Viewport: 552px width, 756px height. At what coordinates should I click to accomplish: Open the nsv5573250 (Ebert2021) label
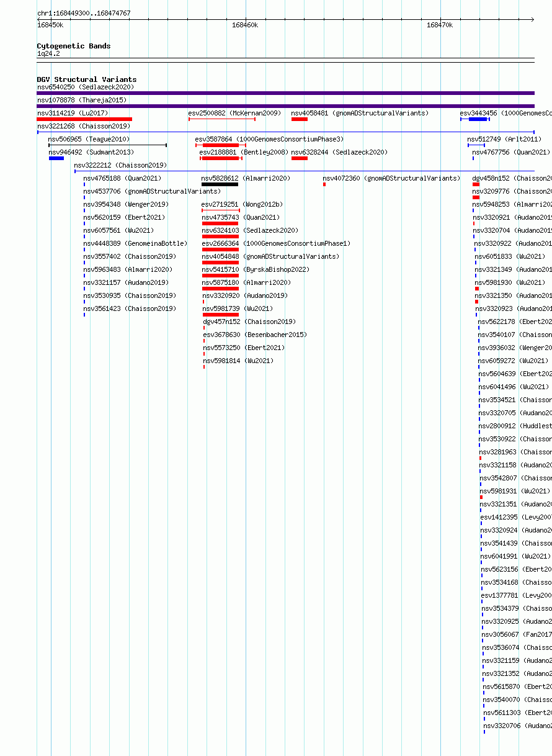tap(244, 348)
